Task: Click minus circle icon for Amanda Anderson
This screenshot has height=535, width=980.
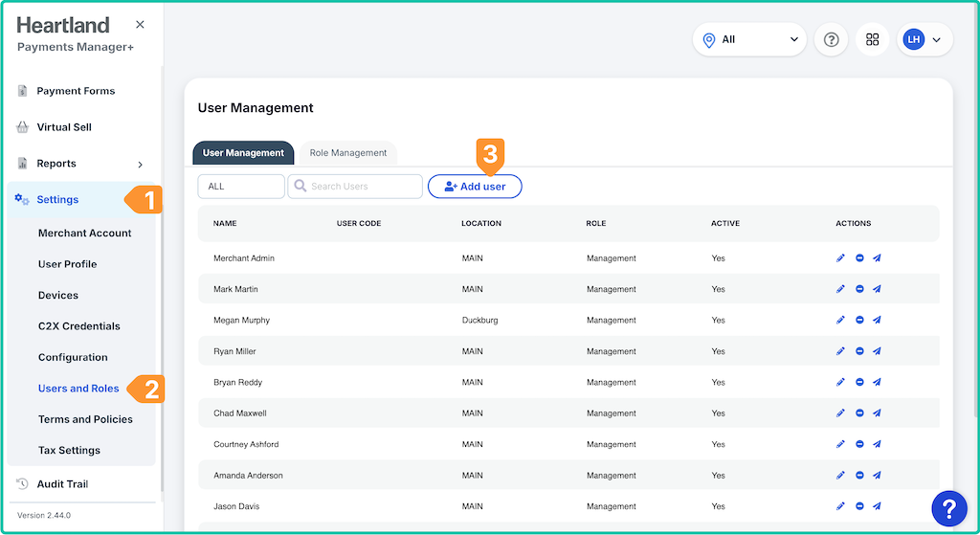Action: pos(859,475)
